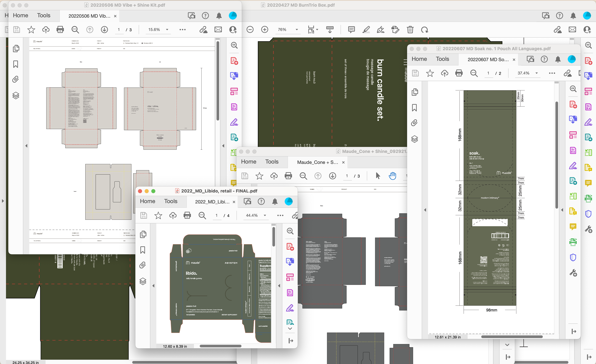Go to next page in Vibe + Shine window

(104, 29)
